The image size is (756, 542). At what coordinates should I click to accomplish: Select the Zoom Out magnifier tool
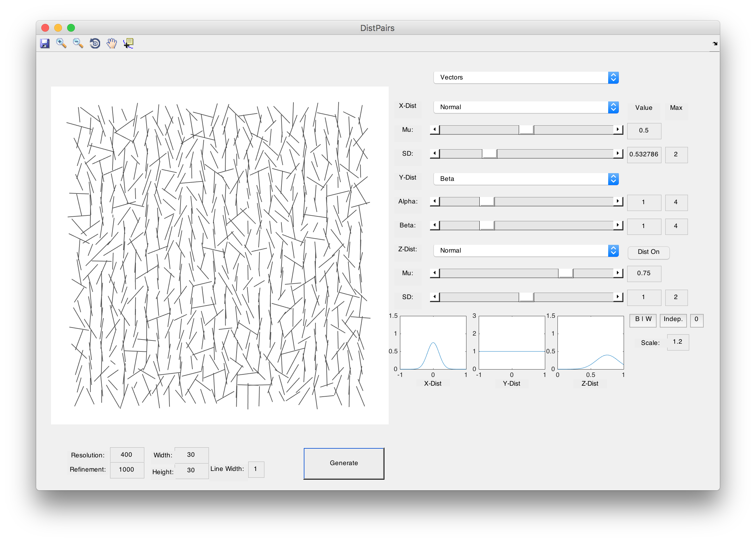(x=78, y=43)
